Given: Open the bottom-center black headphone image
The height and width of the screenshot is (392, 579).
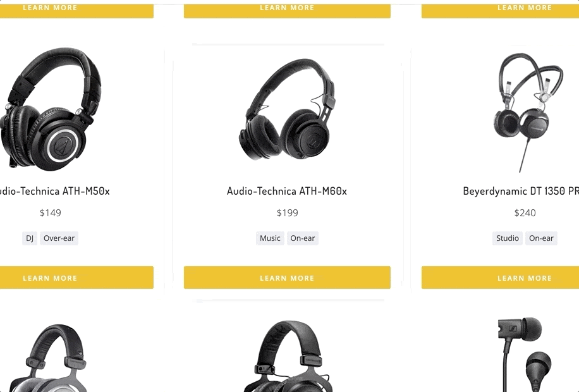Looking at the screenshot, I should tap(287, 356).
